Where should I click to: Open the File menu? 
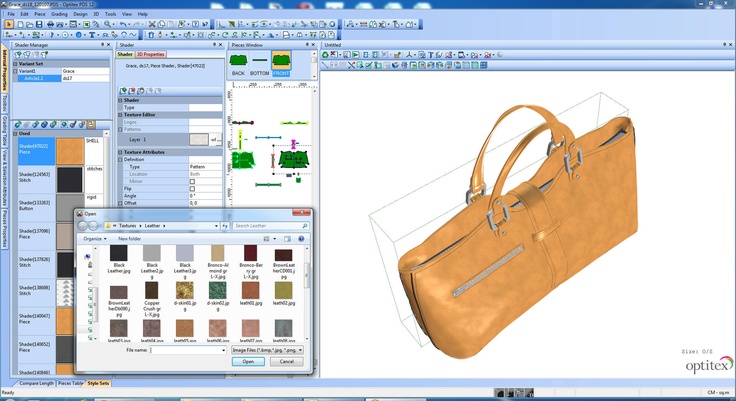click(x=11, y=14)
